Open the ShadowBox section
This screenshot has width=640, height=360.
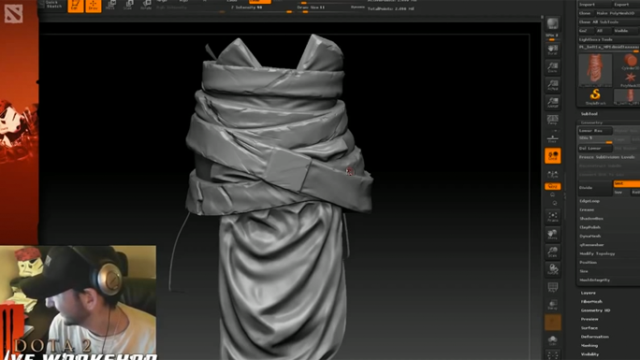coord(592,218)
